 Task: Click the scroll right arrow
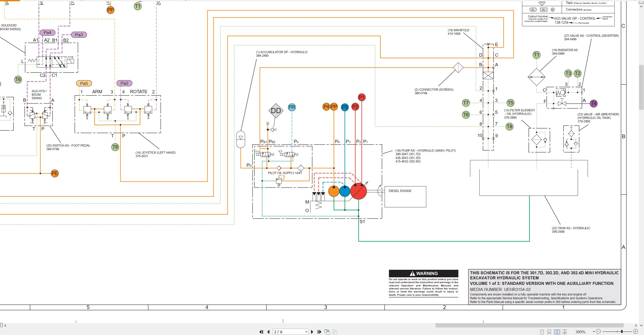636,325
